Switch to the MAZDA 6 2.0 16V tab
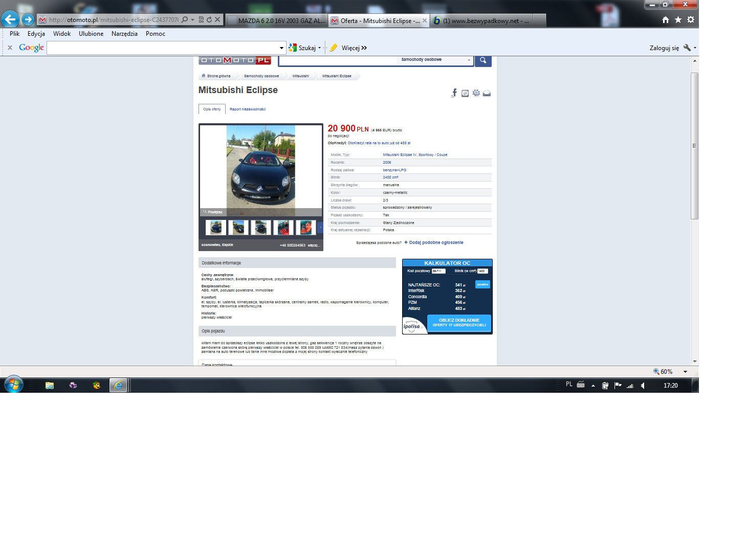This screenshot has width=747, height=560. (x=276, y=20)
